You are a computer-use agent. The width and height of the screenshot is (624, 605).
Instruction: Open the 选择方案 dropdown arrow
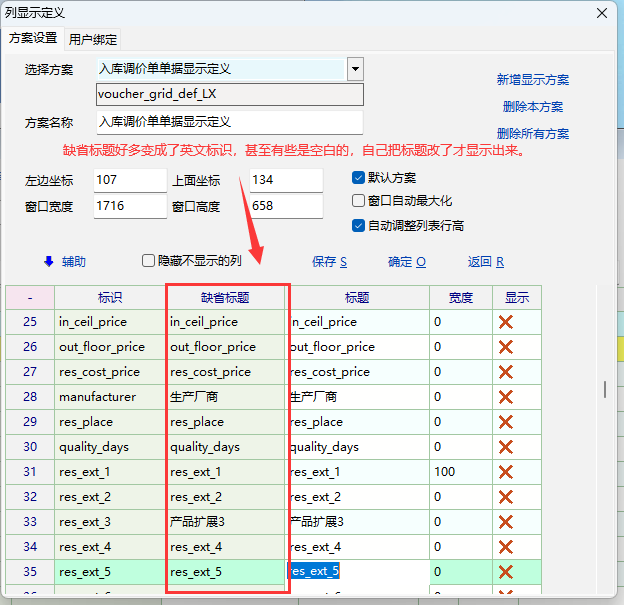pos(354,69)
